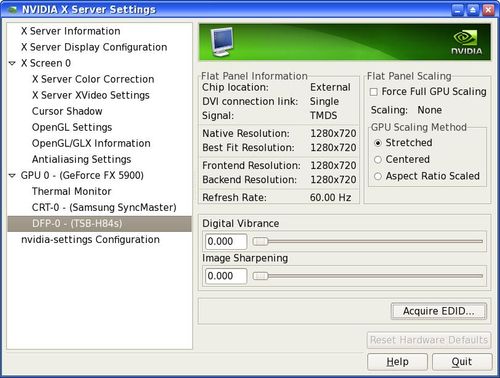Open Help with the Help button
This screenshot has width=500, height=378.
point(397,362)
